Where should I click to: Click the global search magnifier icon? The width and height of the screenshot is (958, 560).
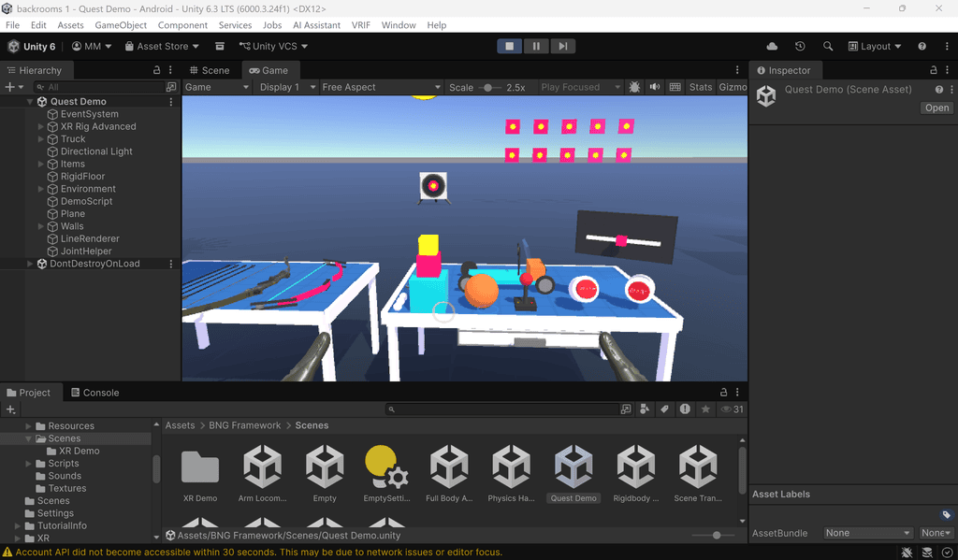tap(828, 47)
